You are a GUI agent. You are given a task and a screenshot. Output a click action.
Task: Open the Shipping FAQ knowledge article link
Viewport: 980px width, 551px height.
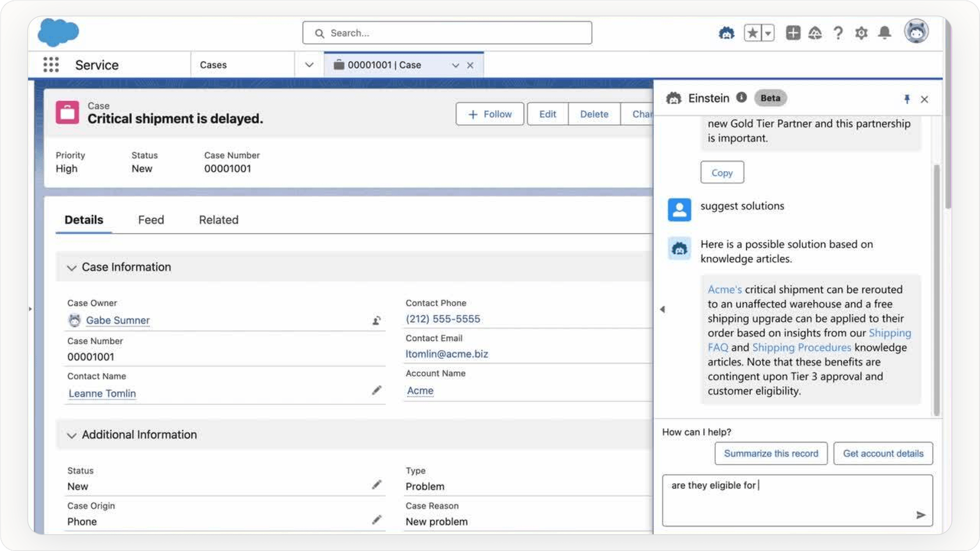pyautogui.click(x=890, y=333)
